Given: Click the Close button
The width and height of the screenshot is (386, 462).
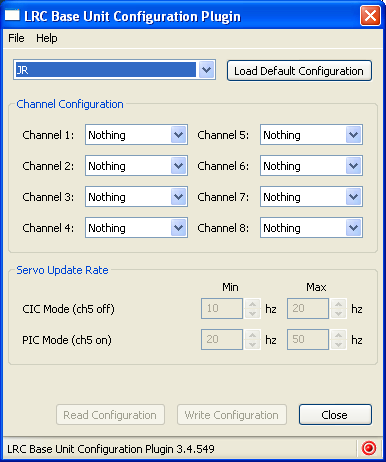Looking at the screenshot, I should [335, 415].
